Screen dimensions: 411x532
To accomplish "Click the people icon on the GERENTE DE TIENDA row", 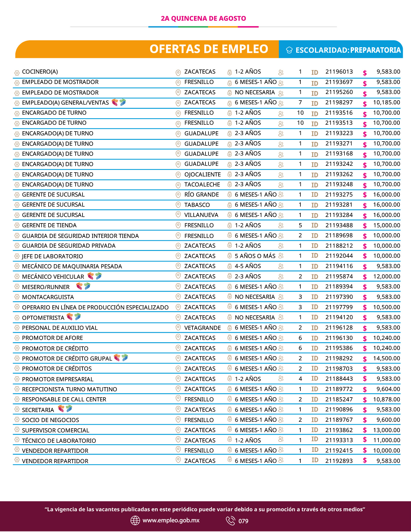I will (281, 226).
